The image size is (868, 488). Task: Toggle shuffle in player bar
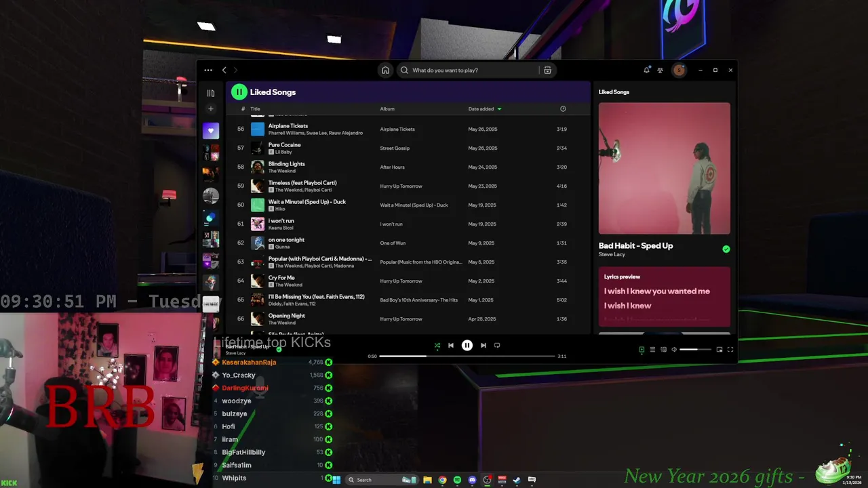pos(437,345)
